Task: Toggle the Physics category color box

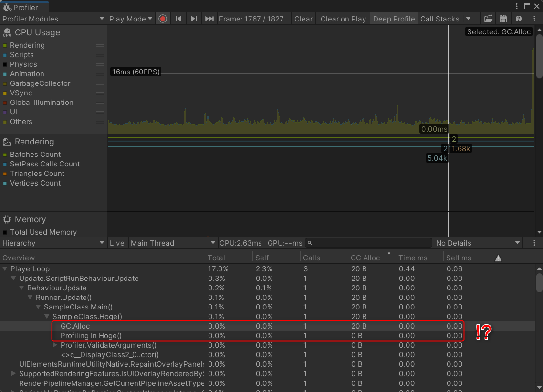Action: 5,64
